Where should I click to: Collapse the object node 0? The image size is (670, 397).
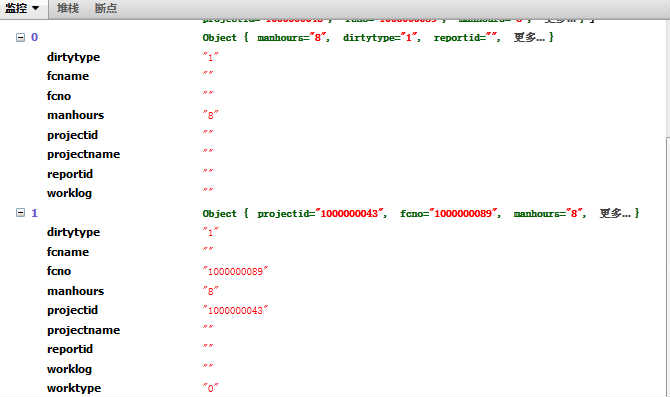click(x=20, y=37)
